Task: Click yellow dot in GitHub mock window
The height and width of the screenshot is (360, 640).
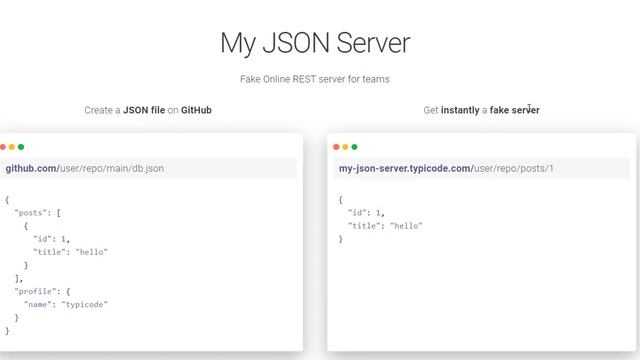Action: pyautogui.click(x=12, y=147)
